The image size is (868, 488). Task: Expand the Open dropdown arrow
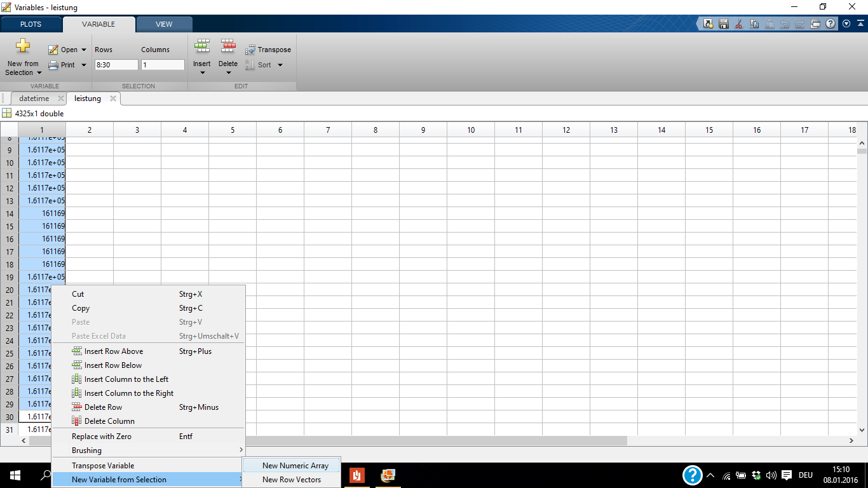click(84, 50)
